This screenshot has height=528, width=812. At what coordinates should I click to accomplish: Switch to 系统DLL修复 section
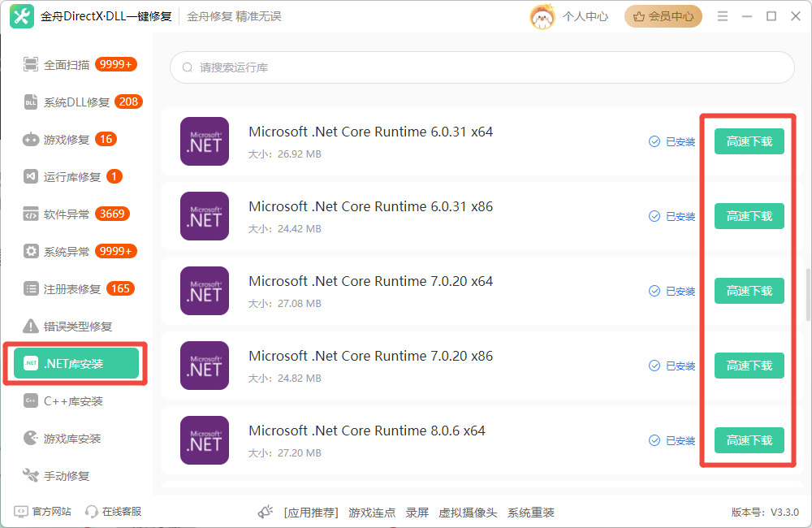[x=76, y=102]
